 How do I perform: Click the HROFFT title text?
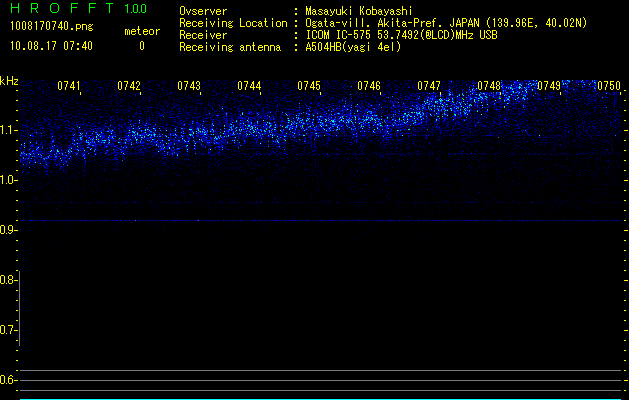point(61,9)
